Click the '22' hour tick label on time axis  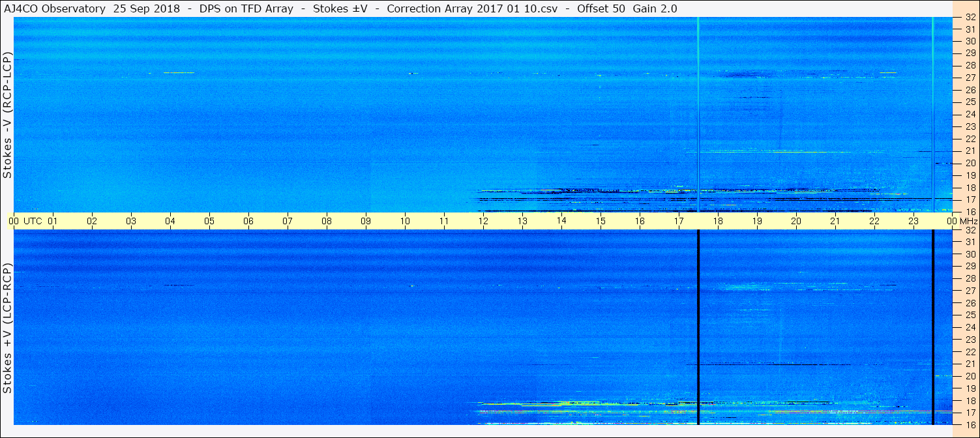pos(874,221)
